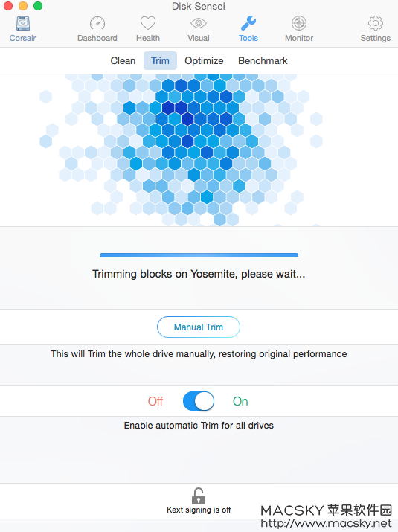Image resolution: width=398 pixels, height=532 pixels.
Task: Click the Manual Trim button
Action: pyautogui.click(x=199, y=327)
